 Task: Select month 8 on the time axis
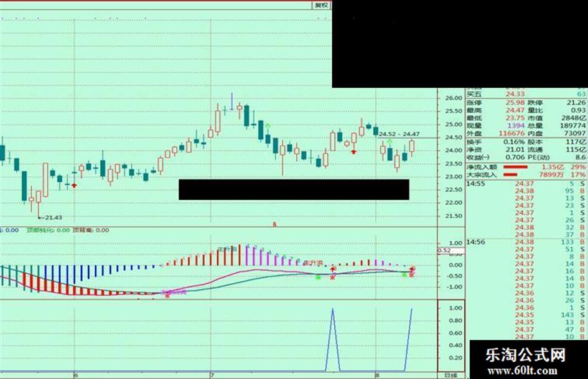(377, 375)
